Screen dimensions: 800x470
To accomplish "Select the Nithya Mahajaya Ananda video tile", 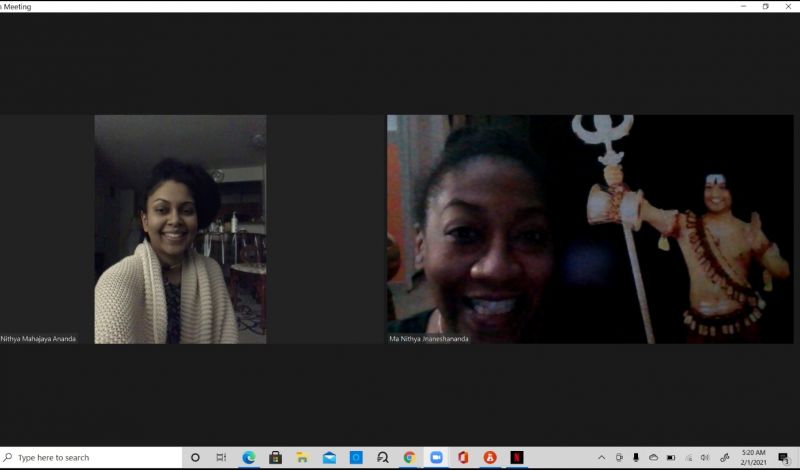I will pos(180,229).
